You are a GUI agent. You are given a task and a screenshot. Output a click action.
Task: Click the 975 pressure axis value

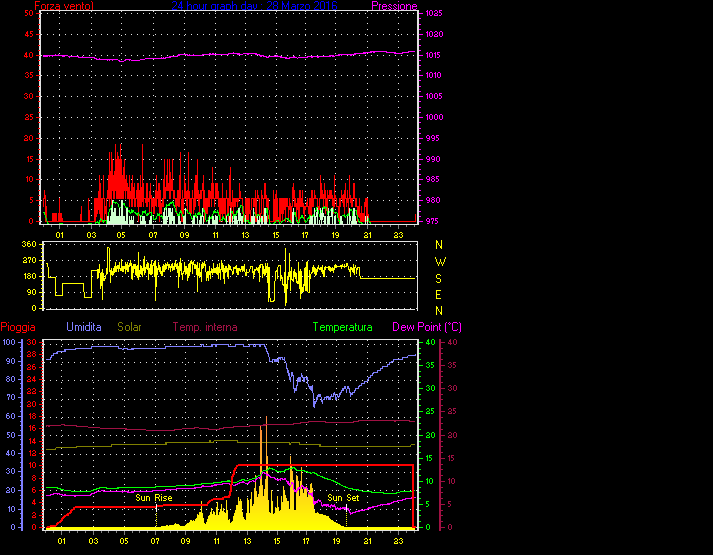(433, 221)
